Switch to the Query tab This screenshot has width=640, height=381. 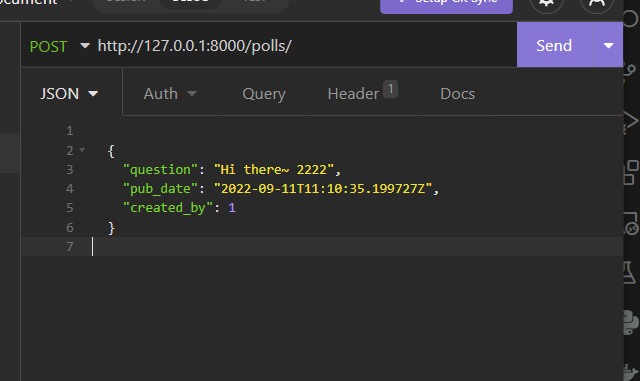(264, 94)
